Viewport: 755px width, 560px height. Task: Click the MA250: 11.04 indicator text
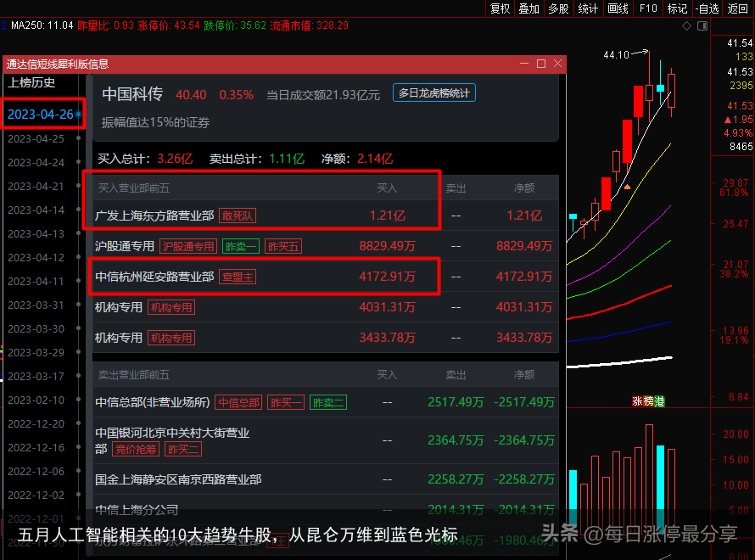click(42, 25)
